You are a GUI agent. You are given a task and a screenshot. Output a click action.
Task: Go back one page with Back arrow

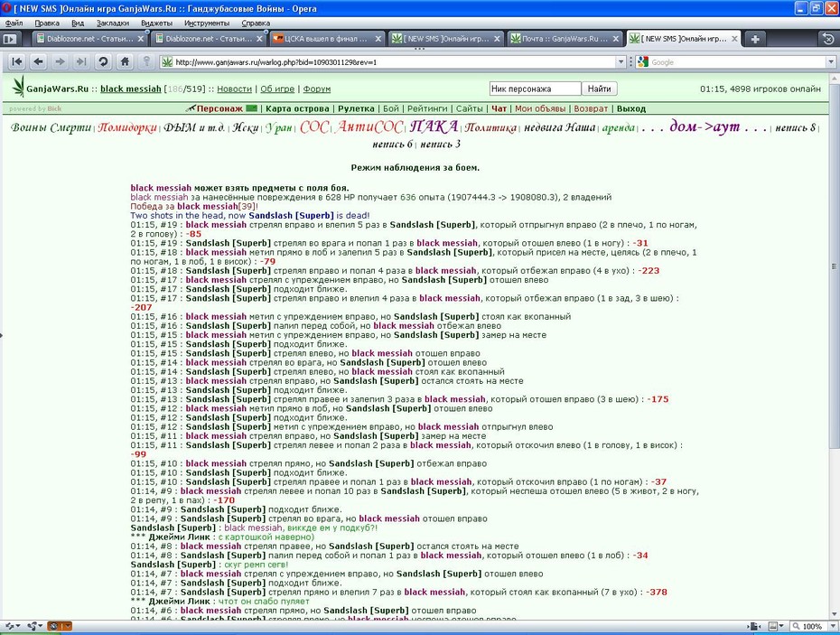point(39,61)
